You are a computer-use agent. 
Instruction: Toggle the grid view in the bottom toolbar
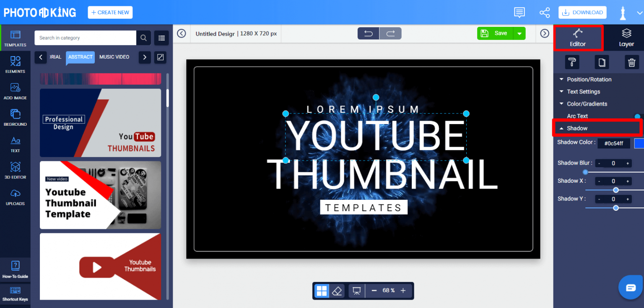coord(321,290)
